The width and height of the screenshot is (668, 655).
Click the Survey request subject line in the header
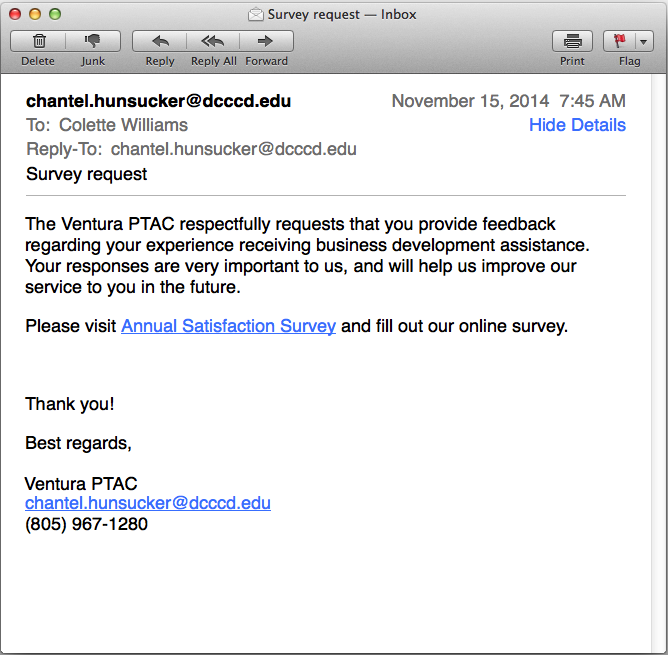click(x=86, y=174)
